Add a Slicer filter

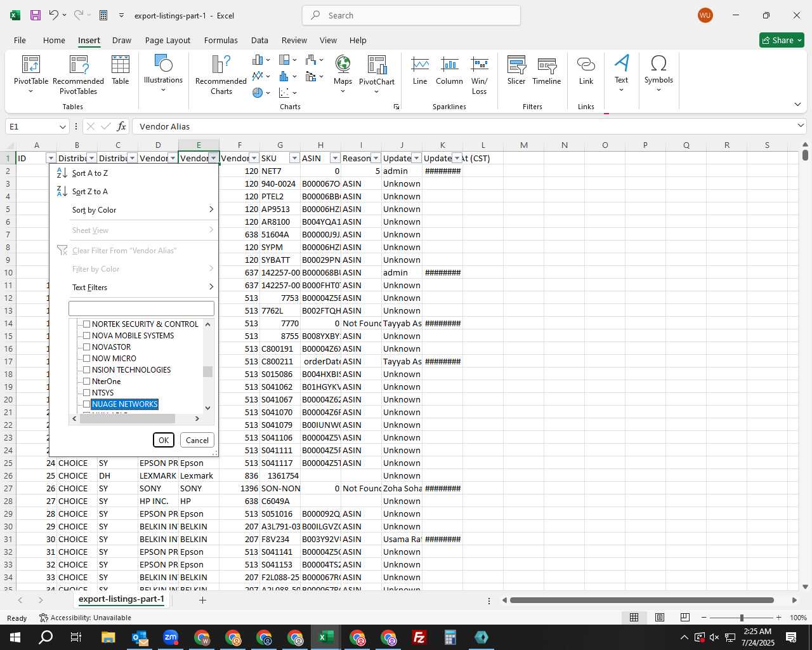516,70
